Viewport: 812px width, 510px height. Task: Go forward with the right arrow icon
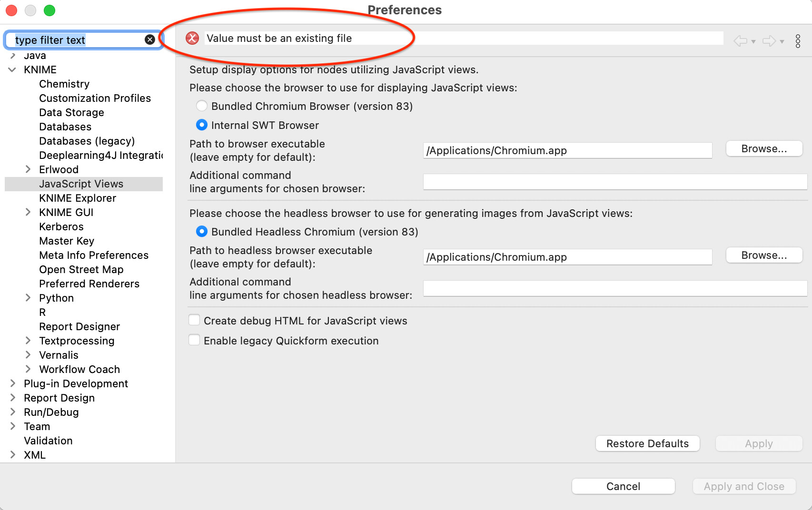[x=769, y=41]
